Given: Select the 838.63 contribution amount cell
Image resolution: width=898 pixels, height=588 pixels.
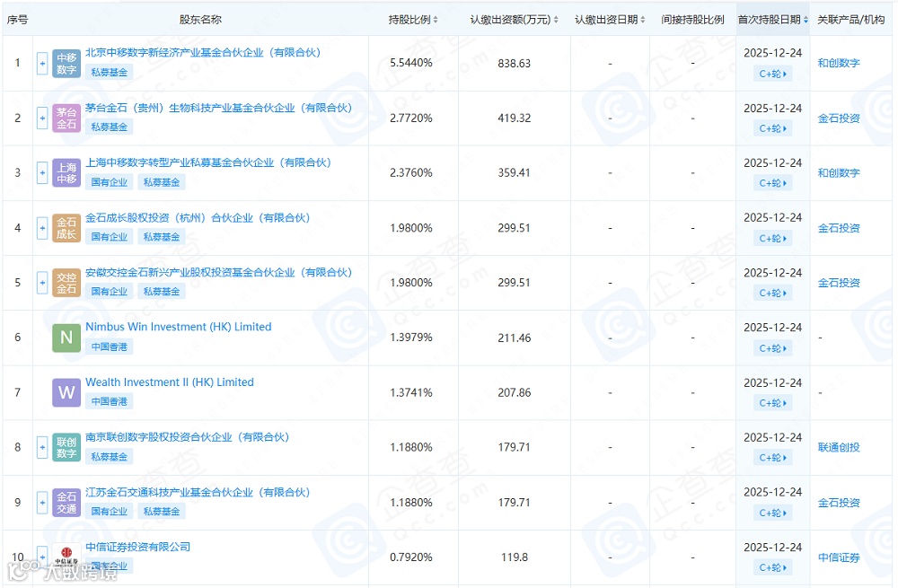Looking at the screenshot, I should (515, 63).
